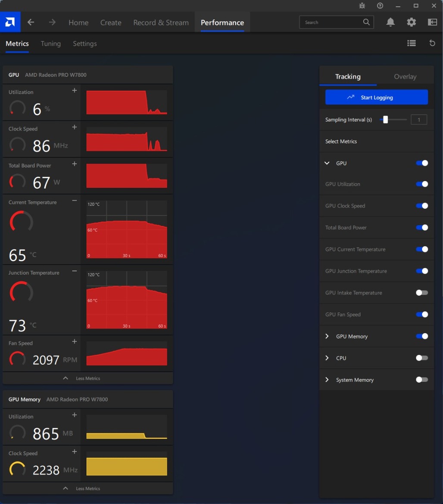The width and height of the screenshot is (443, 504).
Task: Click the reset metrics arrow icon
Action: click(432, 43)
